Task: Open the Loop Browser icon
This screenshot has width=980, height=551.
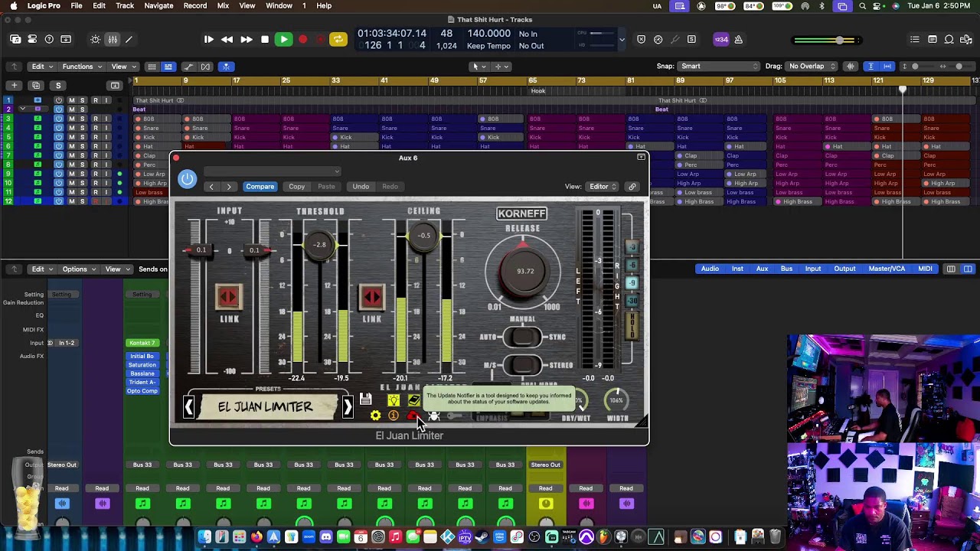Action: point(949,39)
